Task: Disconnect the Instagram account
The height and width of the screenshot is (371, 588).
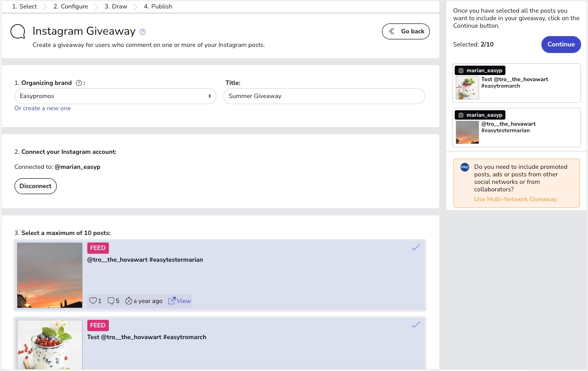Action: coord(36,186)
